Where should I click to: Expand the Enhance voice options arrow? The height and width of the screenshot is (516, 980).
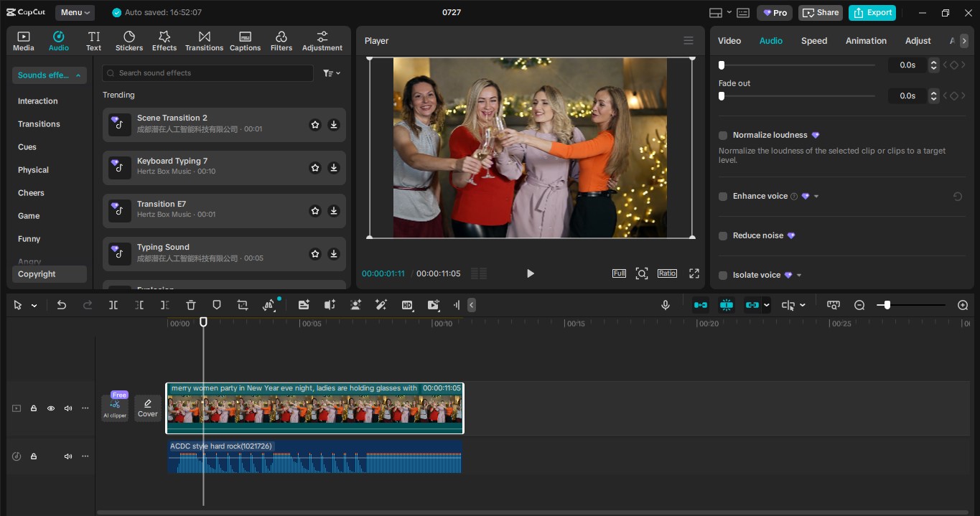pos(816,196)
